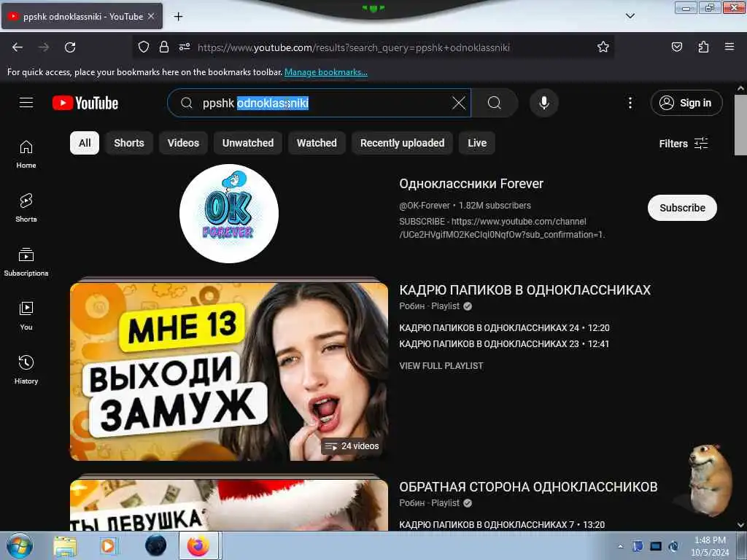Screen dimensions: 747x560
Task: Subscribe to Одноклассники Forever
Action: click(682, 208)
